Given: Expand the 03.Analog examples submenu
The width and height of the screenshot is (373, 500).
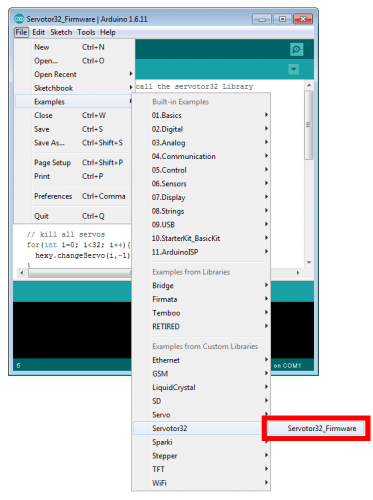Looking at the screenshot, I should 201,143.
